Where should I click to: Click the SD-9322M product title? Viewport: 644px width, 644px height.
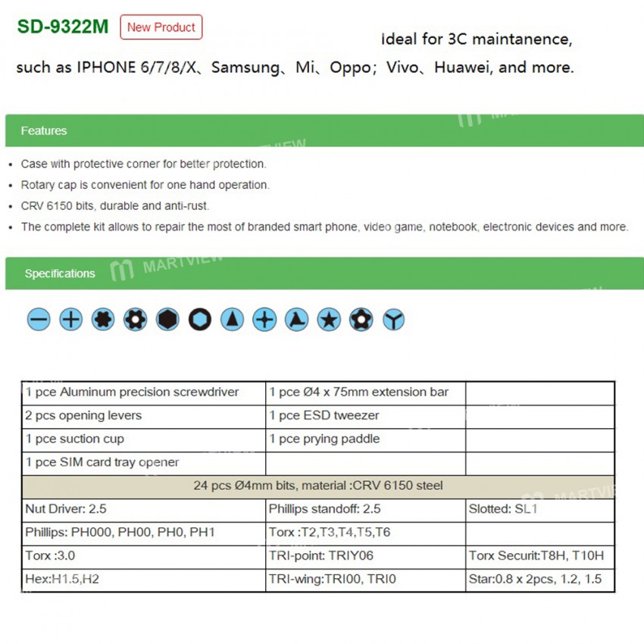coord(63,27)
